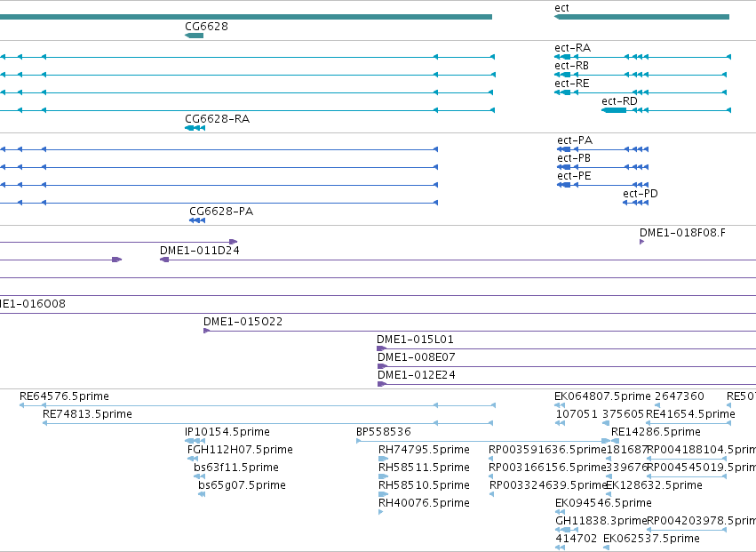
Task: Click the 181687 EST label
Action: click(627, 450)
